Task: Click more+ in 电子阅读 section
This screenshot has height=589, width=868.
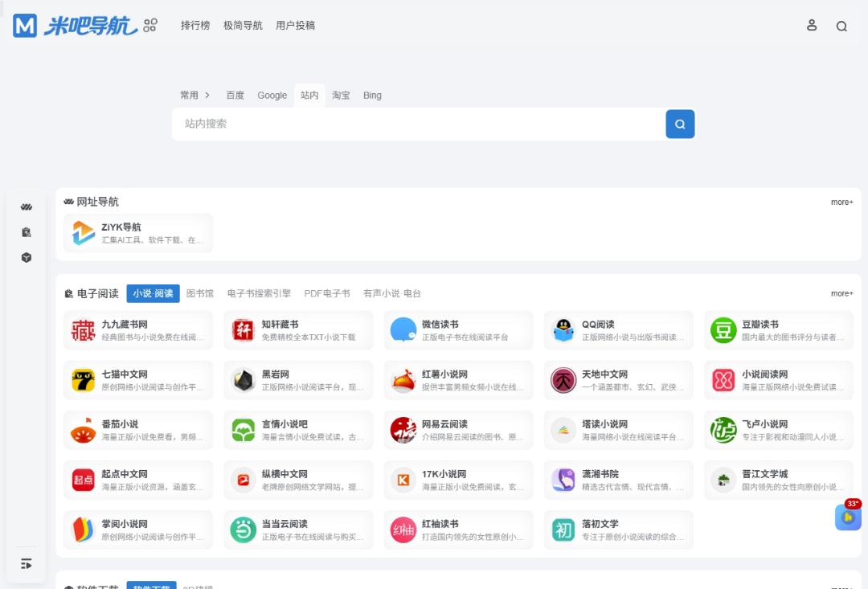Action: pos(841,293)
